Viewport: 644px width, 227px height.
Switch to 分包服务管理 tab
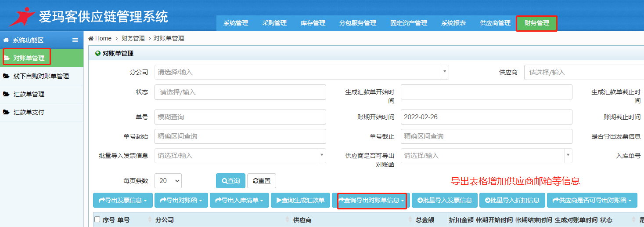click(x=358, y=23)
